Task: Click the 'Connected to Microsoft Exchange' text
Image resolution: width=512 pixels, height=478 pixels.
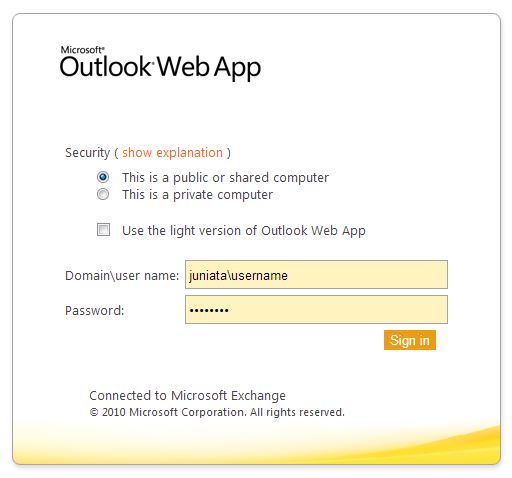Action: (x=187, y=396)
